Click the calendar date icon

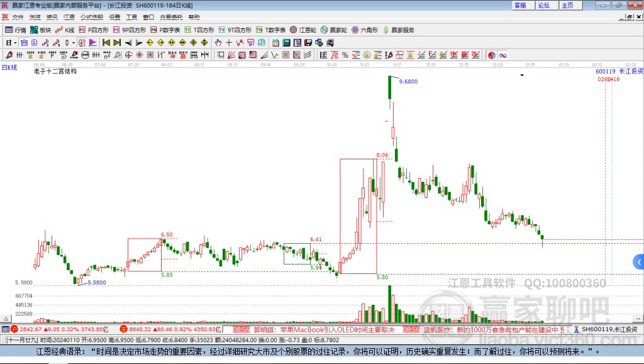coord(275,43)
